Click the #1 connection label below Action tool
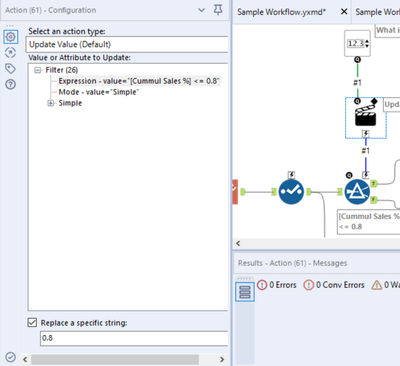The width and height of the screenshot is (400, 366). coord(366,151)
